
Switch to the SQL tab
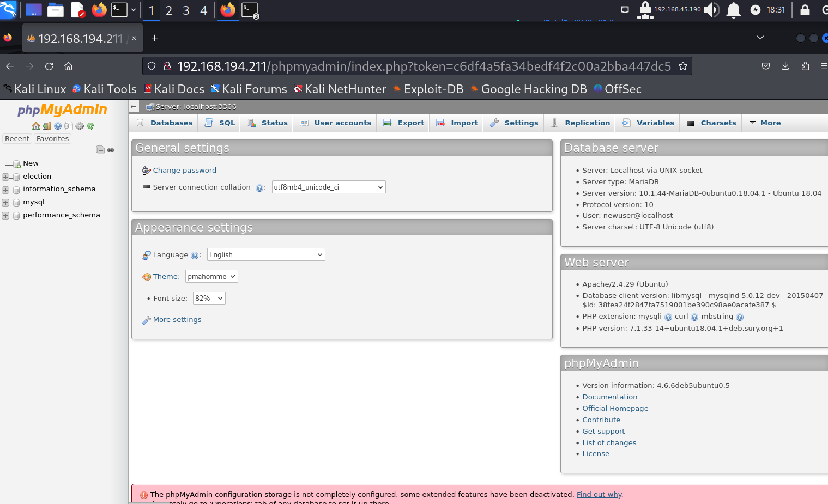click(220, 123)
